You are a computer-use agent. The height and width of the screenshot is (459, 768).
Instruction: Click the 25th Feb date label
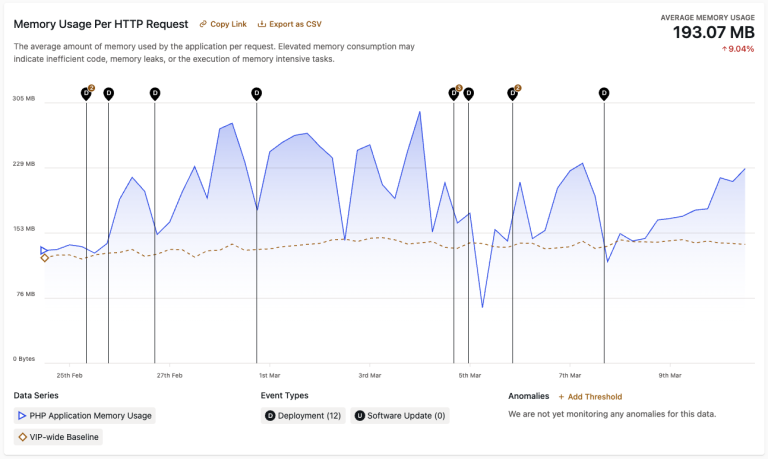click(70, 375)
